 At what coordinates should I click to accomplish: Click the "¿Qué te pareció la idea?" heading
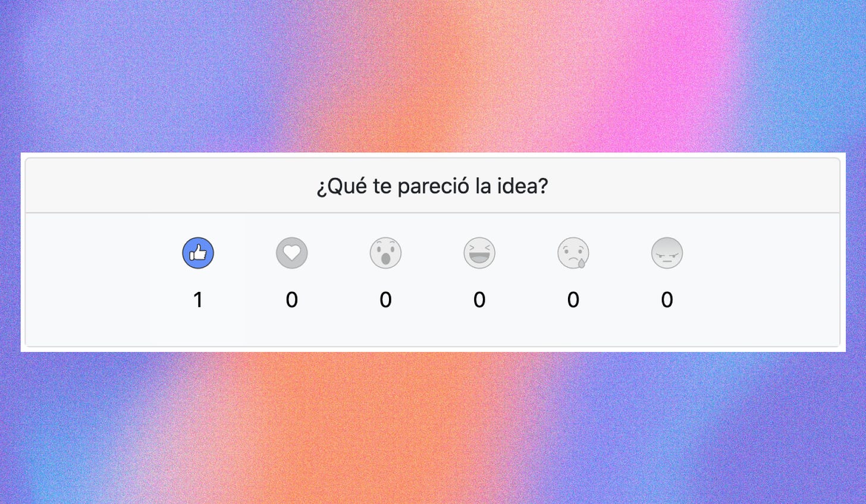click(432, 187)
